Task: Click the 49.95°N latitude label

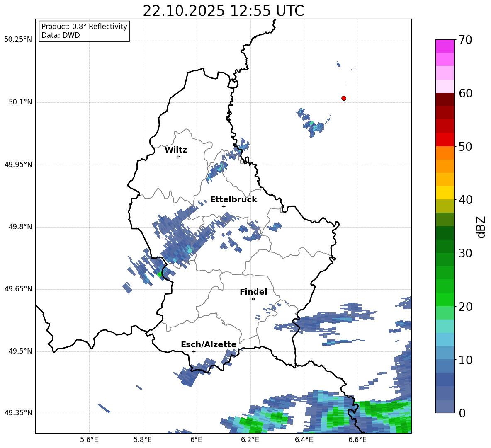Action: (x=18, y=165)
